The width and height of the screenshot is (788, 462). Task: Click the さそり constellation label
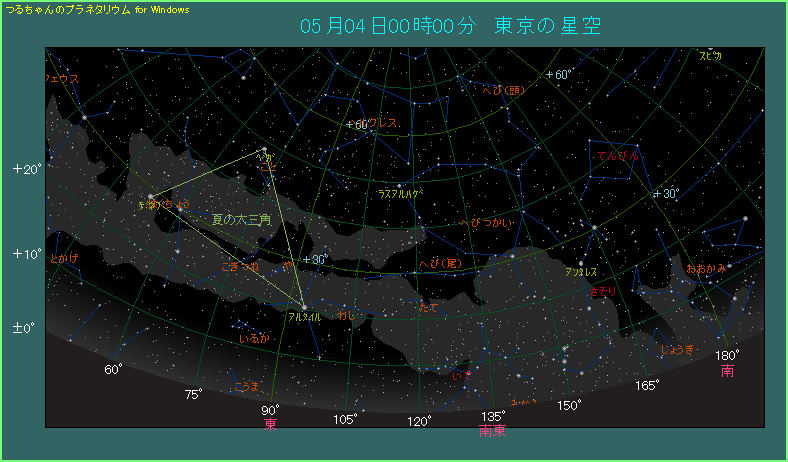[x=604, y=291]
